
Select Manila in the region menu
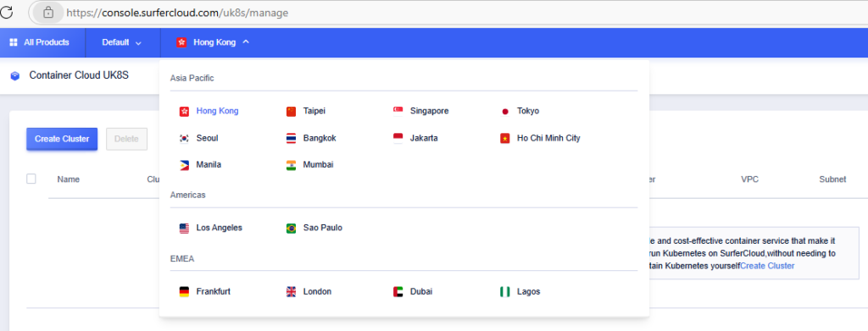[x=209, y=165]
